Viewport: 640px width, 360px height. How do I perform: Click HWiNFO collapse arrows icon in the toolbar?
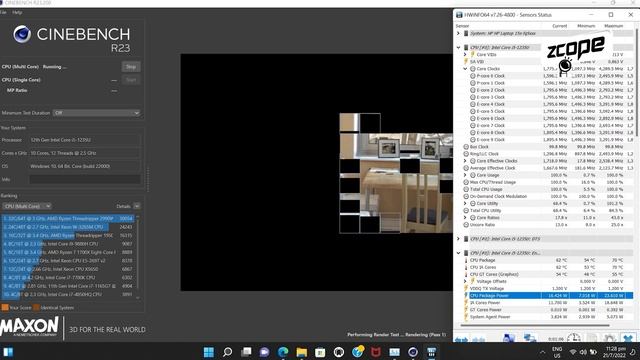[479, 339]
